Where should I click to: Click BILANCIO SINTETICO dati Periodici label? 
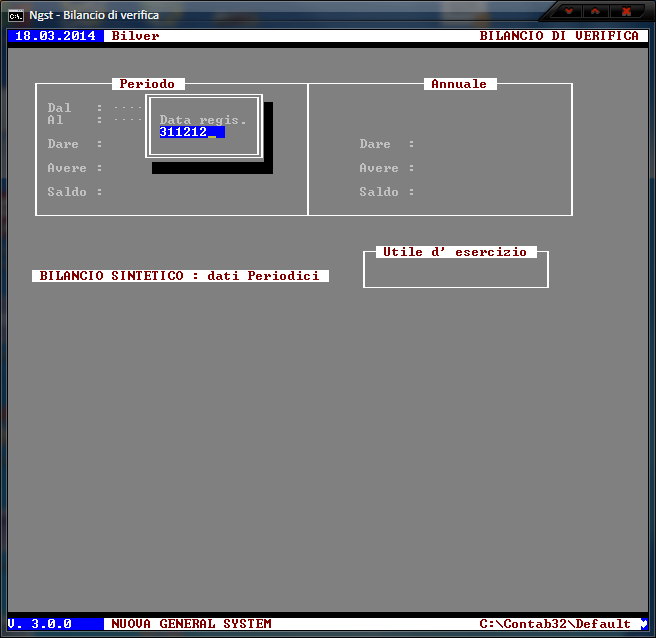[181, 275]
